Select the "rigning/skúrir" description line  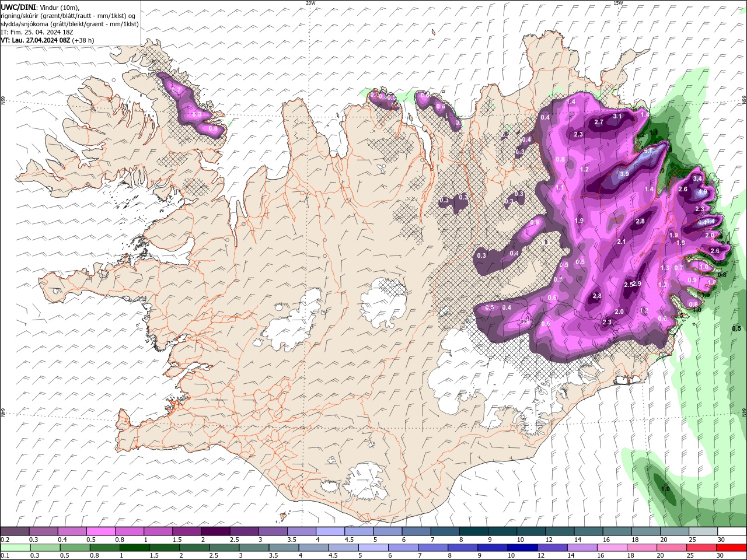pos(68,16)
